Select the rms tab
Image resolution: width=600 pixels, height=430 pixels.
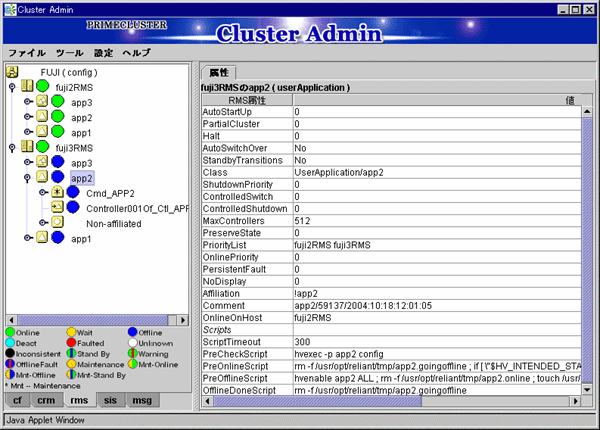click(79, 400)
